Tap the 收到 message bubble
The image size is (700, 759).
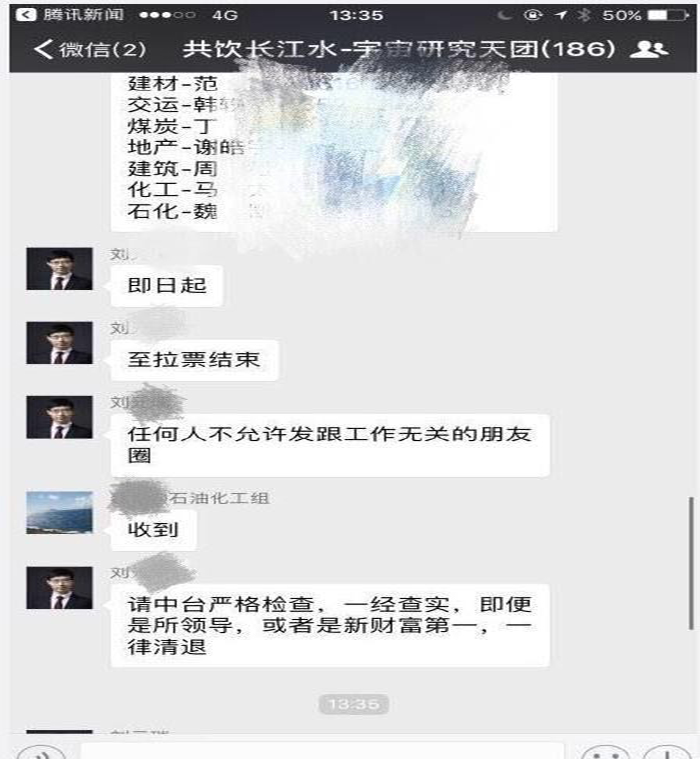pyautogui.click(x=153, y=530)
